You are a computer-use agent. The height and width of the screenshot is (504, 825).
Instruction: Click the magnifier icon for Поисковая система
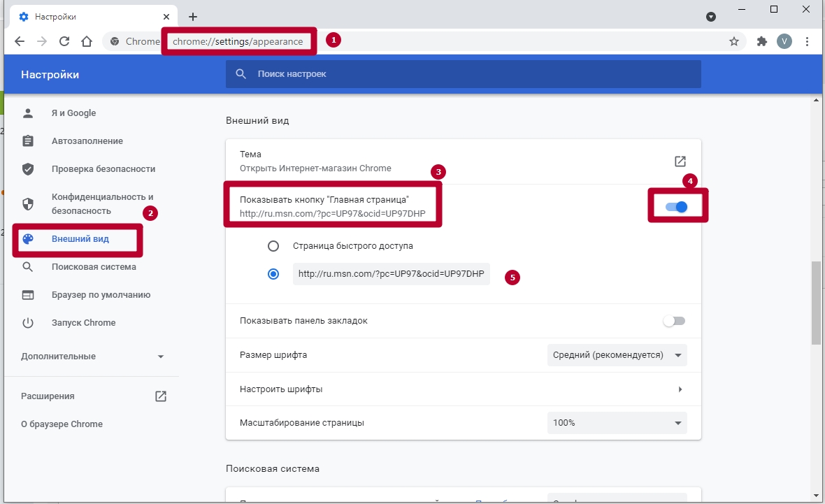click(28, 267)
